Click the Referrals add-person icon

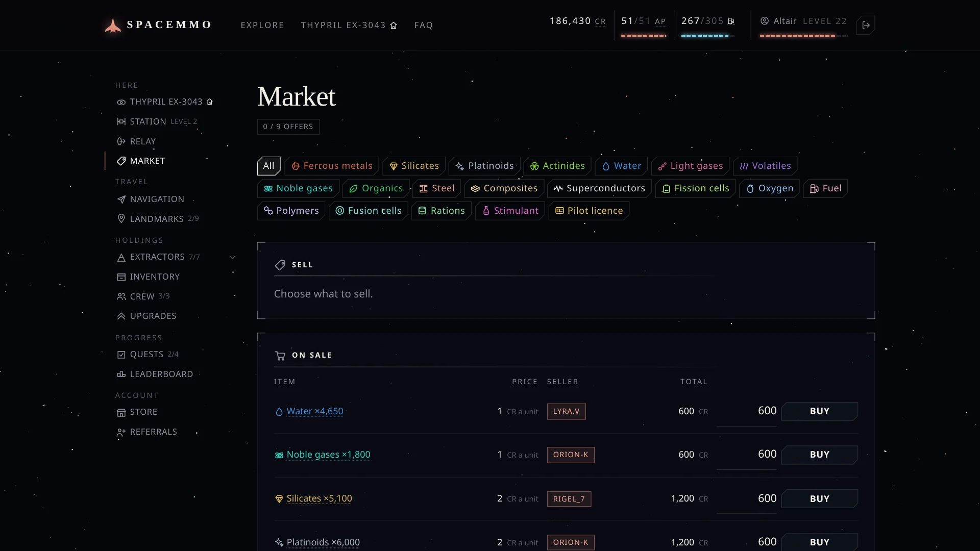click(x=121, y=433)
